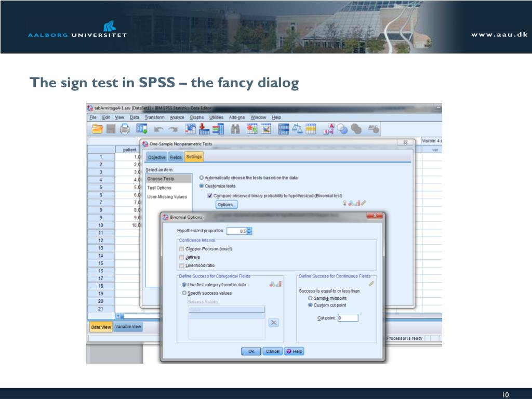Insert variable toolbar icon

[265, 129]
